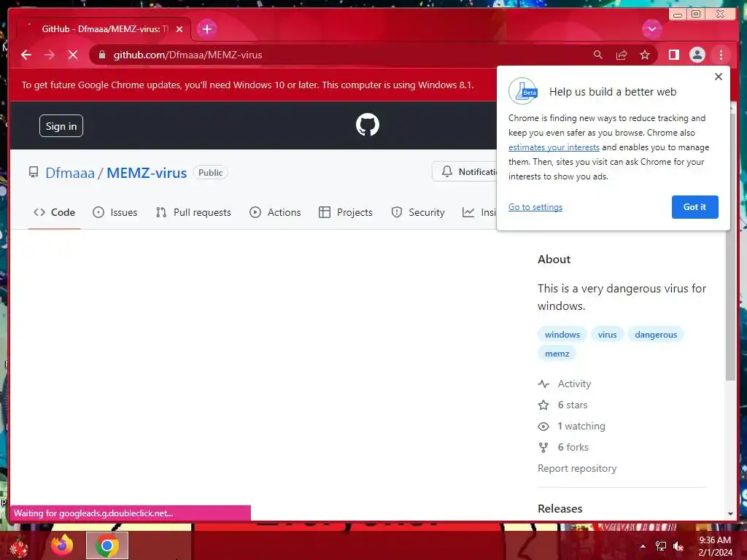Share this page via the share icon

[622, 55]
